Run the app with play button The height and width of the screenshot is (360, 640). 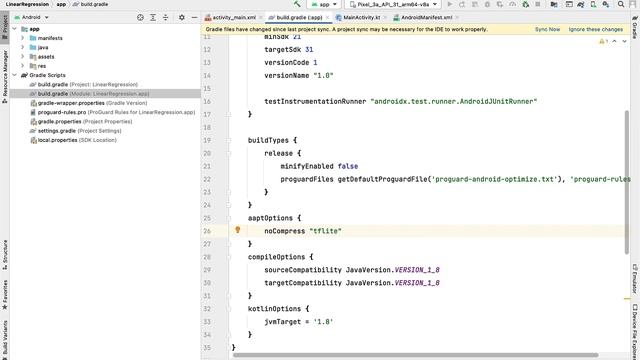pos(450,4)
